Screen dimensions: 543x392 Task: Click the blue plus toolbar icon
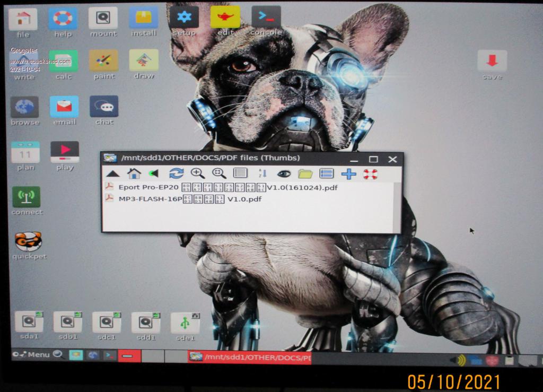pos(348,173)
